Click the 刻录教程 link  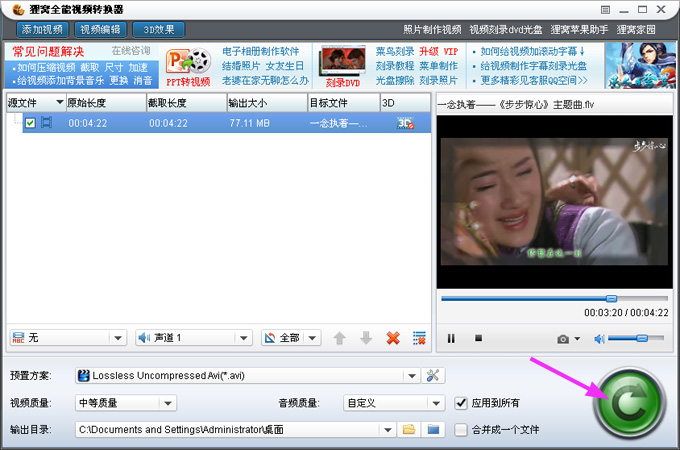pos(395,66)
